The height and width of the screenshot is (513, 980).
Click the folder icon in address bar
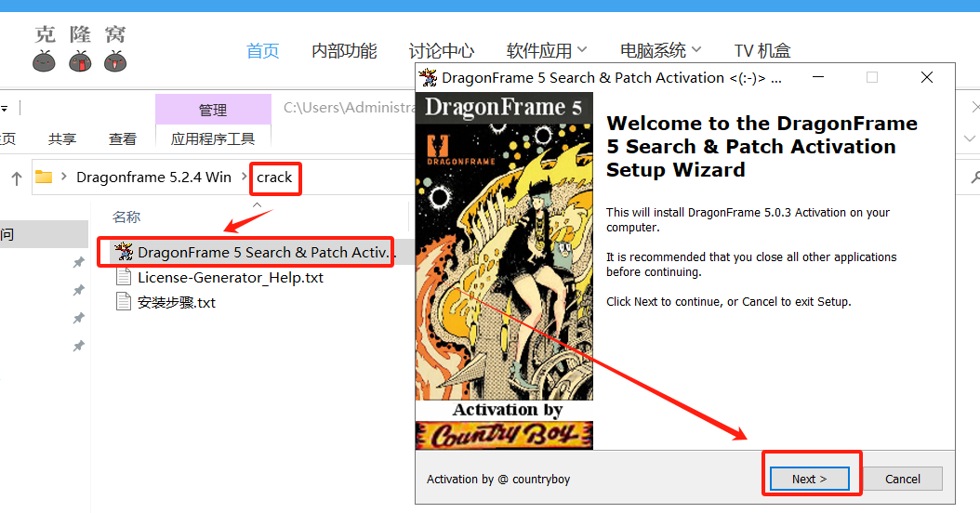(x=44, y=177)
